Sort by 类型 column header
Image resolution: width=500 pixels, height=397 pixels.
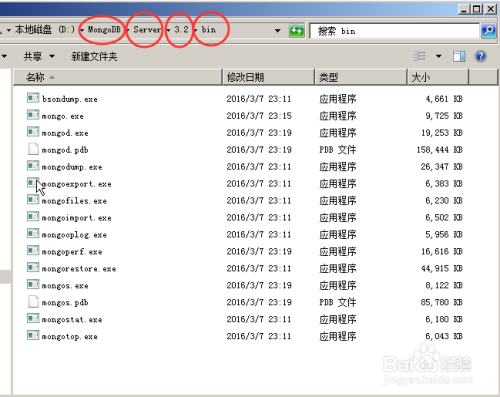(361, 77)
